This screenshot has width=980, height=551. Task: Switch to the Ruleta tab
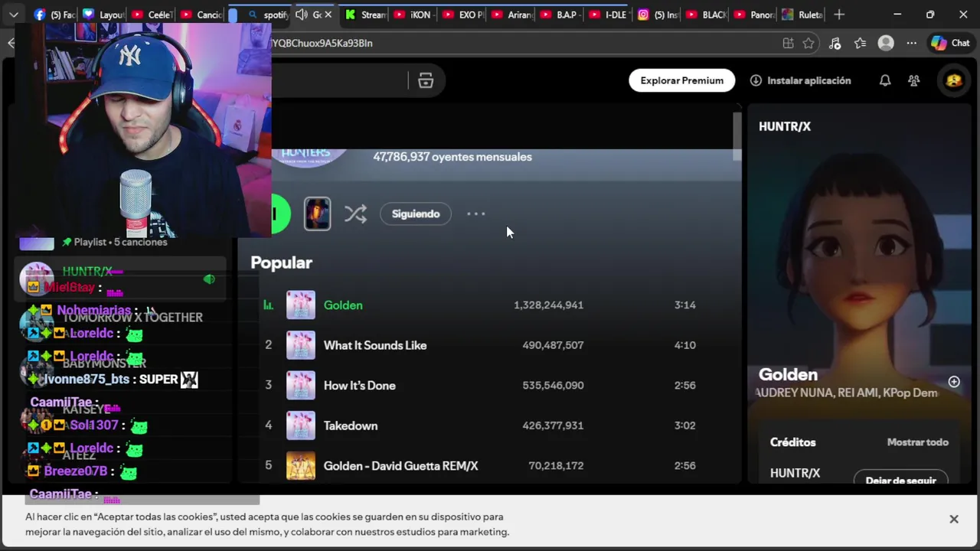coord(802,15)
